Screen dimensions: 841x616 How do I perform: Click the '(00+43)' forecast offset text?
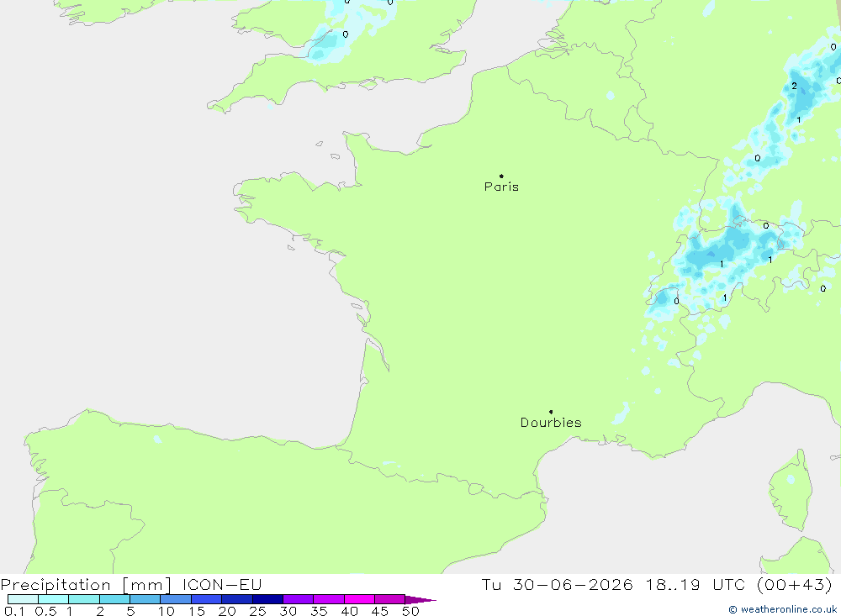point(795,584)
